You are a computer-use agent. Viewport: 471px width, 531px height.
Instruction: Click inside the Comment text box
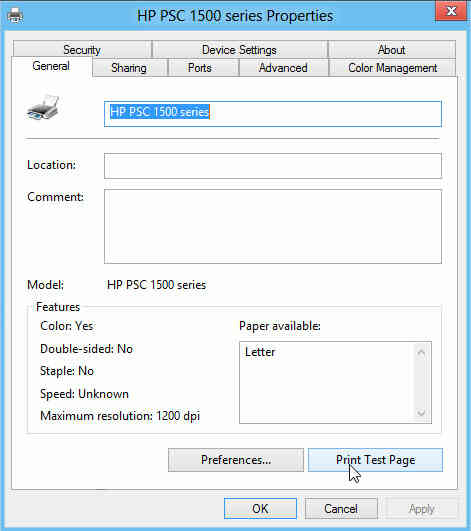click(273, 226)
